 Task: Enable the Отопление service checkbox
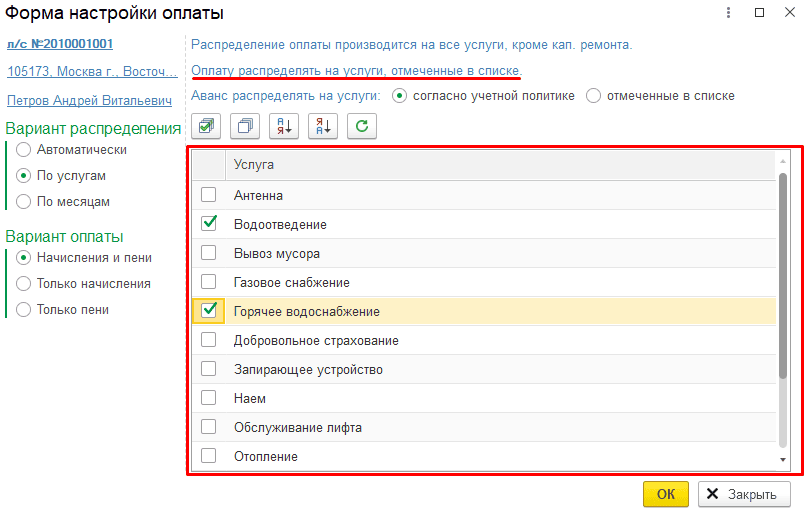[x=208, y=456]
